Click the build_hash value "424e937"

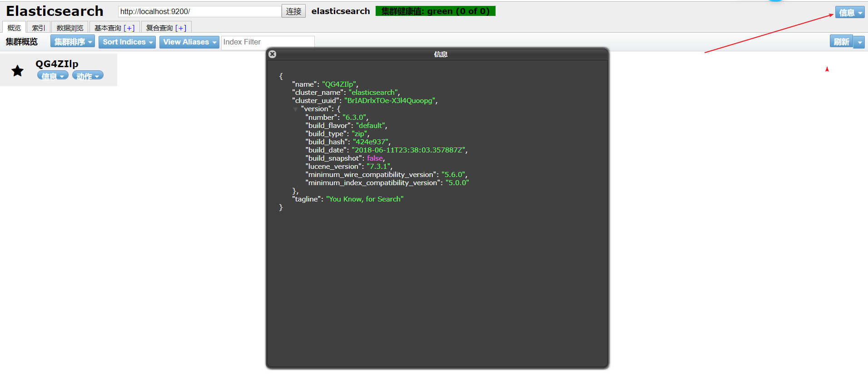pos(371,142)
